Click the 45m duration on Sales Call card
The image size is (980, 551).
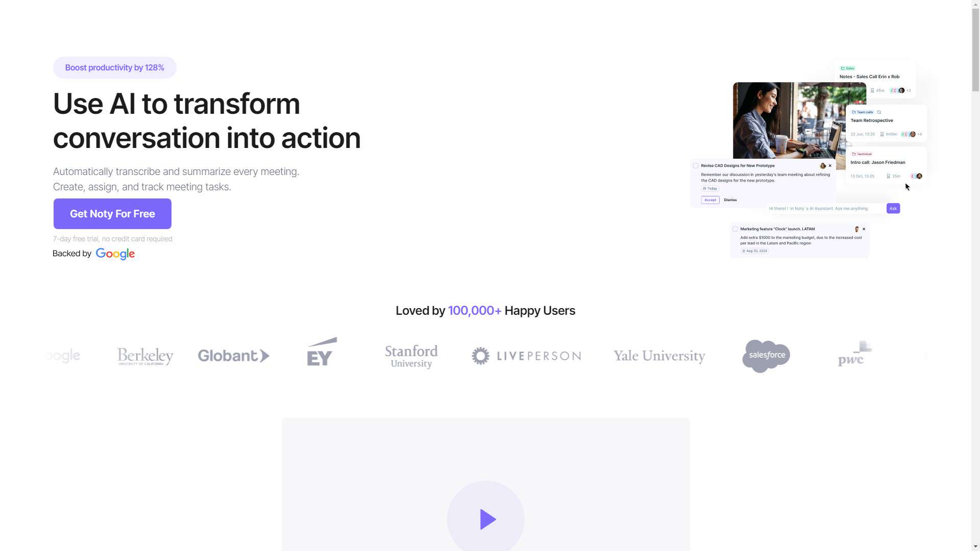click(x=877, y=91)
